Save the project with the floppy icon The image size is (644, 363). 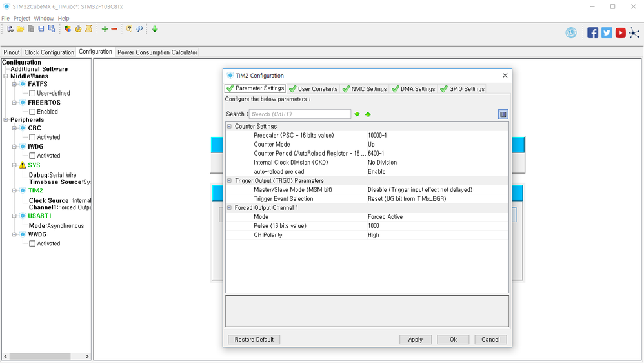point(41,29)
